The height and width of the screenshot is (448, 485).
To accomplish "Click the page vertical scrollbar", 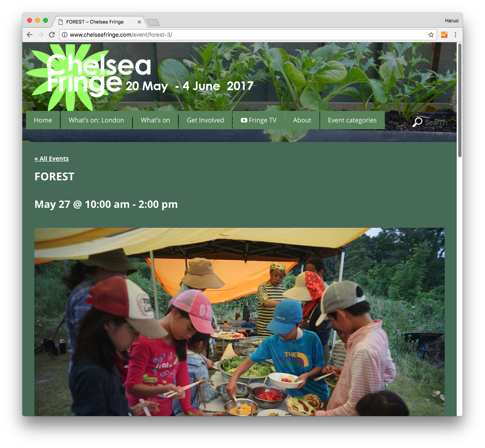I will pyautogui.click(x=460, y=100).
